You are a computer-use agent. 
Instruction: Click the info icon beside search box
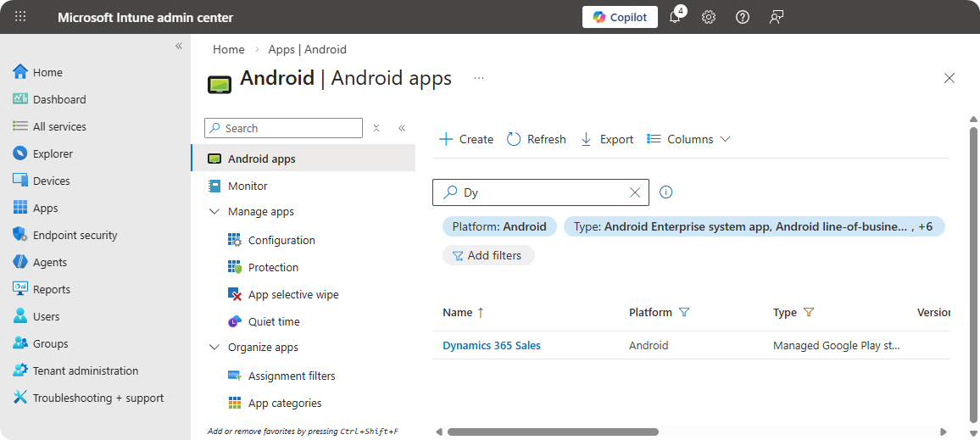pos(666,192)
